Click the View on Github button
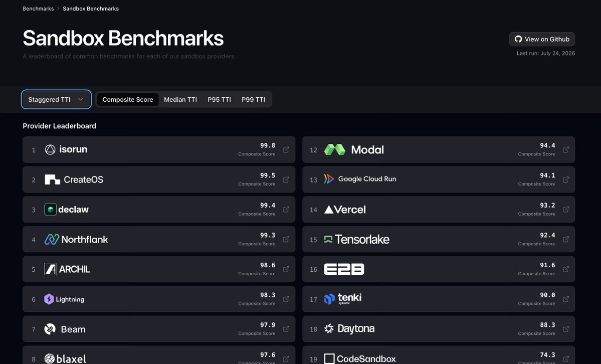Viewport: 601px width, 364px height. [542, 39]
